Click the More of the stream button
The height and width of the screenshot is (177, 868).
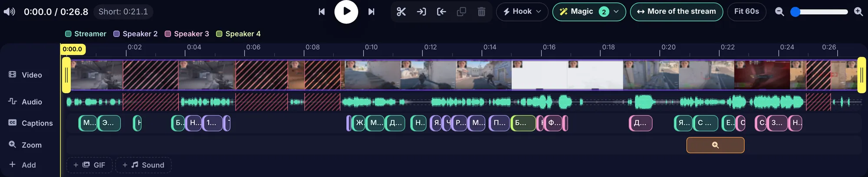click(x=676, y=12)
